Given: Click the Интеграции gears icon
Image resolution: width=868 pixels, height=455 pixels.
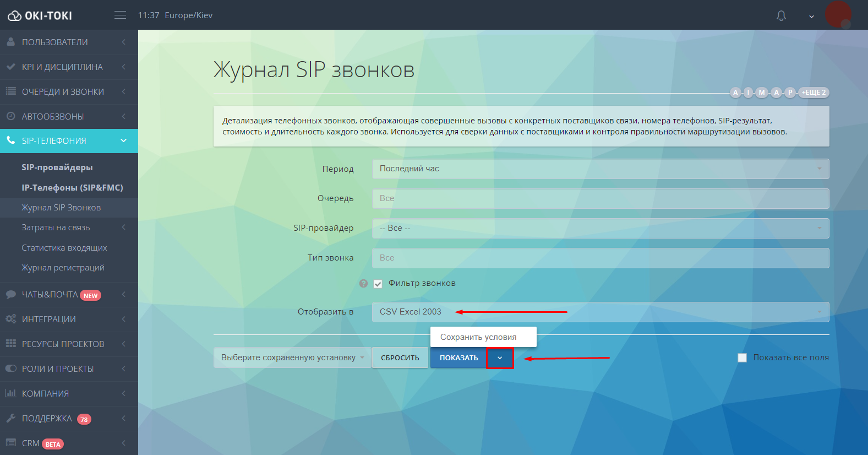Looking at the screenshot, I should coord(10,319).
